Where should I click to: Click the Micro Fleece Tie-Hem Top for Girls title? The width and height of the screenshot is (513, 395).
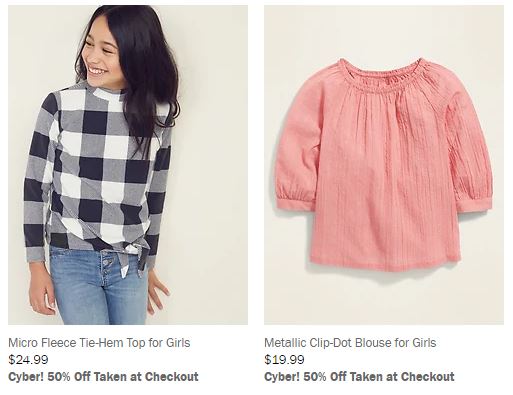[99, 343]
